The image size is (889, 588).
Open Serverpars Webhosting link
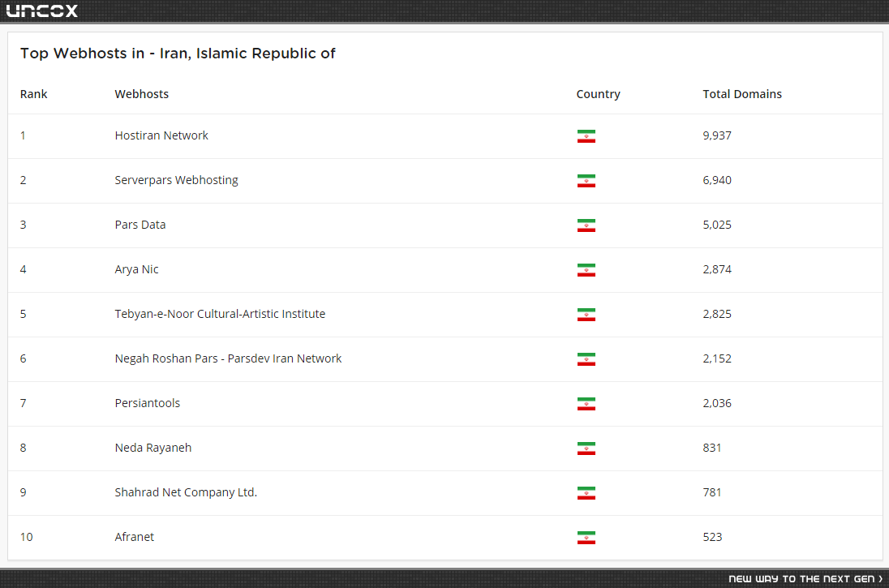point(176,180)
